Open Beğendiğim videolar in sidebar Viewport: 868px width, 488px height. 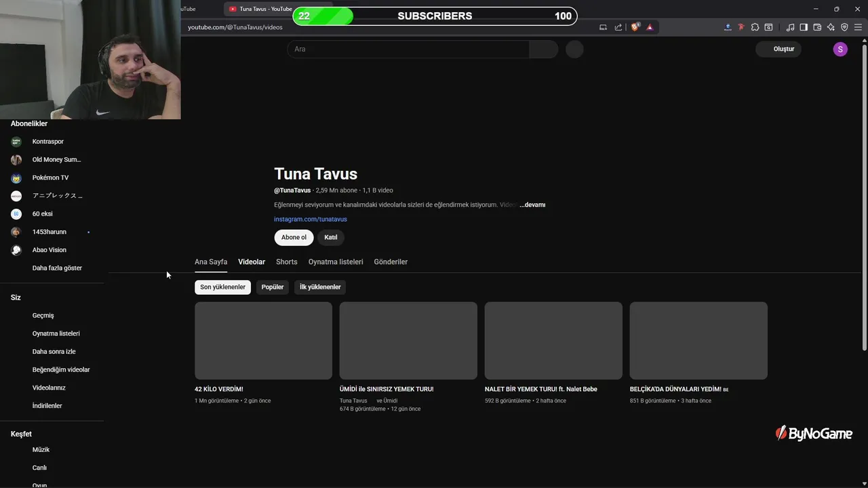point(61,369)
